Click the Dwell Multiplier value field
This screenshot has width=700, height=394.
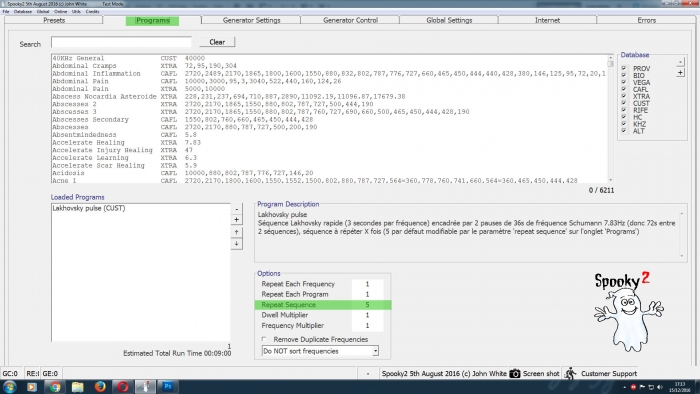click(367, 315)
